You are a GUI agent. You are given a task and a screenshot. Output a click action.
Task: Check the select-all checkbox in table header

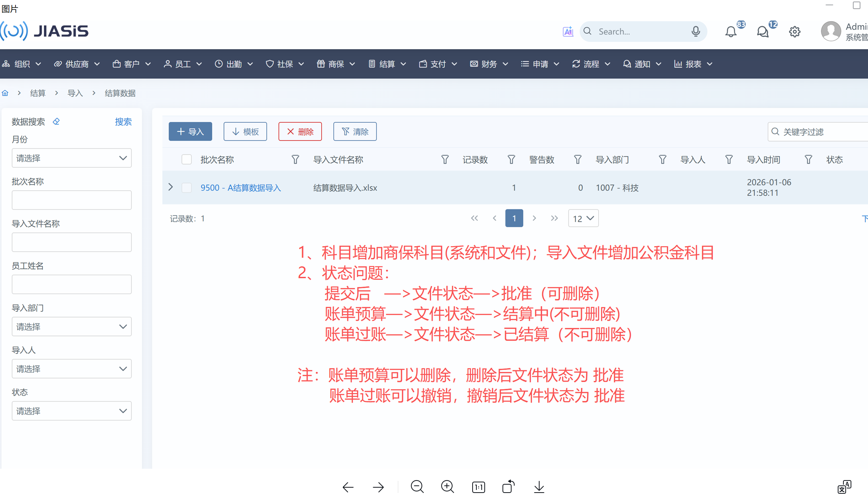187,159
